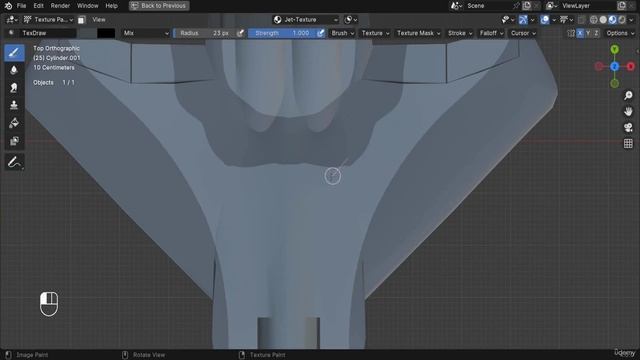Select the Mask tool
The width and height of the screenshot is (640, 360).
(x=14, y=141)
